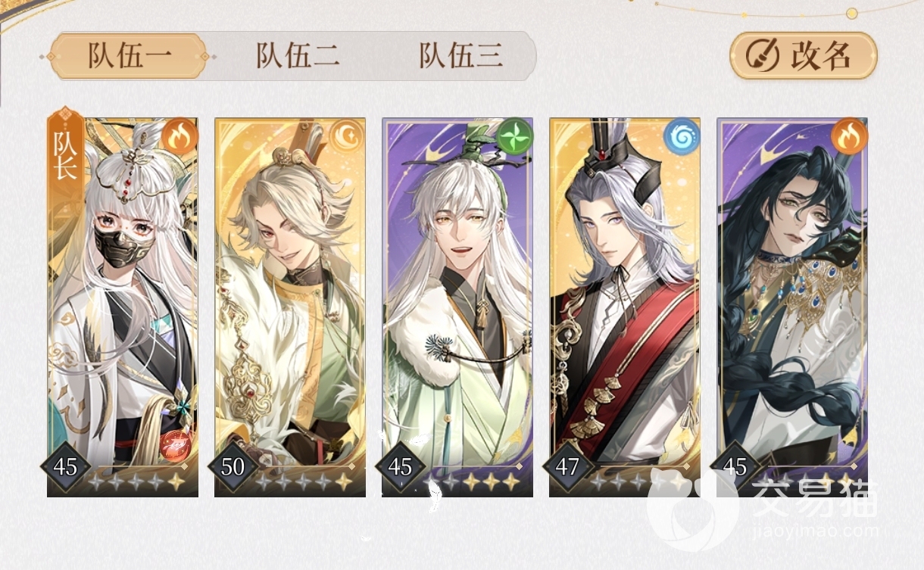
Task: Select the 队伍一 tab
Action: coord(129,56)
